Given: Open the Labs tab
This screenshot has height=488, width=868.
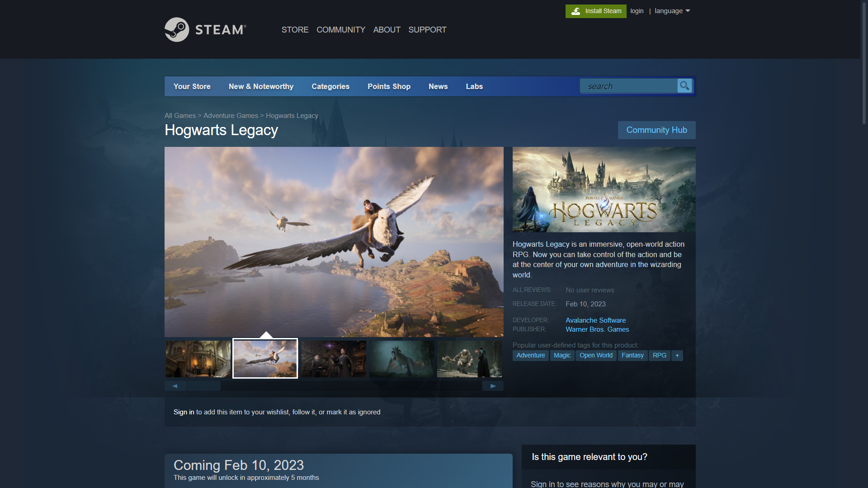Looking at the screenshot, I should tap(474, 86).
